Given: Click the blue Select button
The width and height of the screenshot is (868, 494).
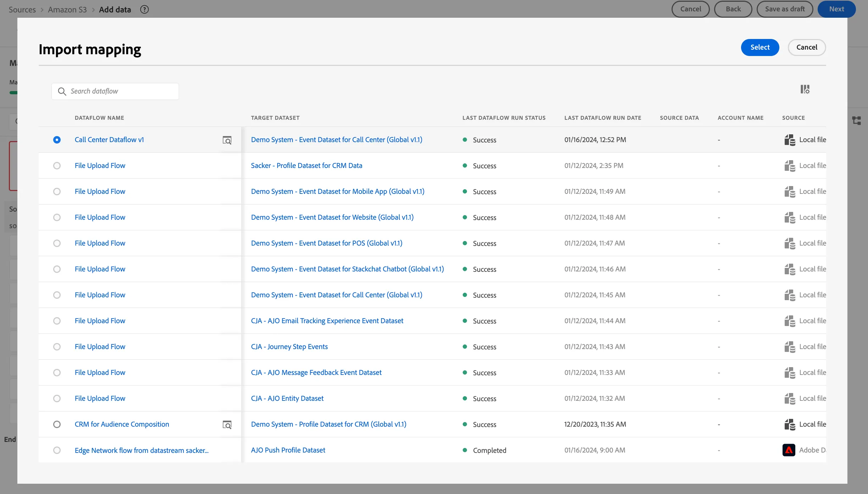Looking at the screenshot, I should tap(760, 47).
